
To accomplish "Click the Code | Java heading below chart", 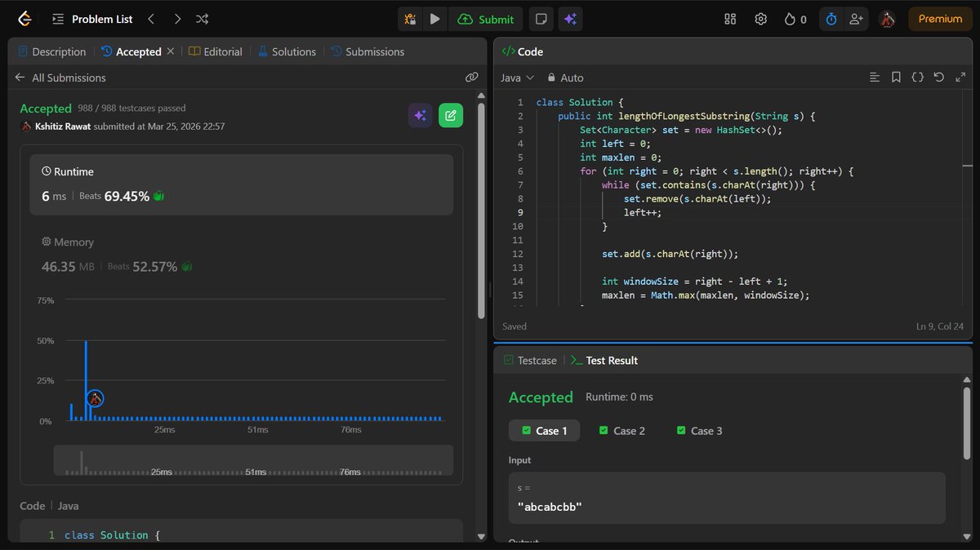I will [49, 506].
